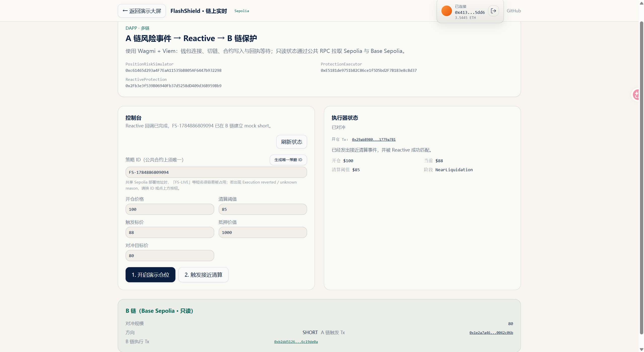Generate a unique strategy ID
The height and width of the screenshot is (352, 644).
(288, 160)
